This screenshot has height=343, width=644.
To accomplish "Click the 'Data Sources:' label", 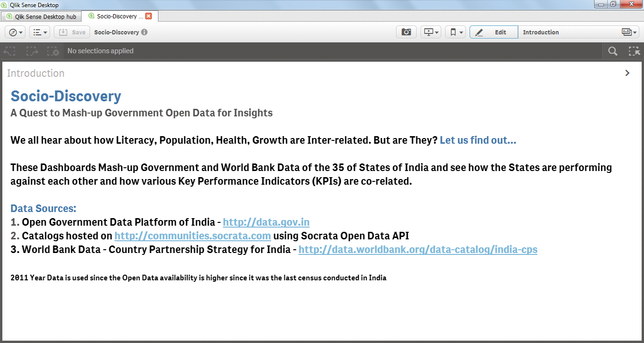I will [43, 208].
